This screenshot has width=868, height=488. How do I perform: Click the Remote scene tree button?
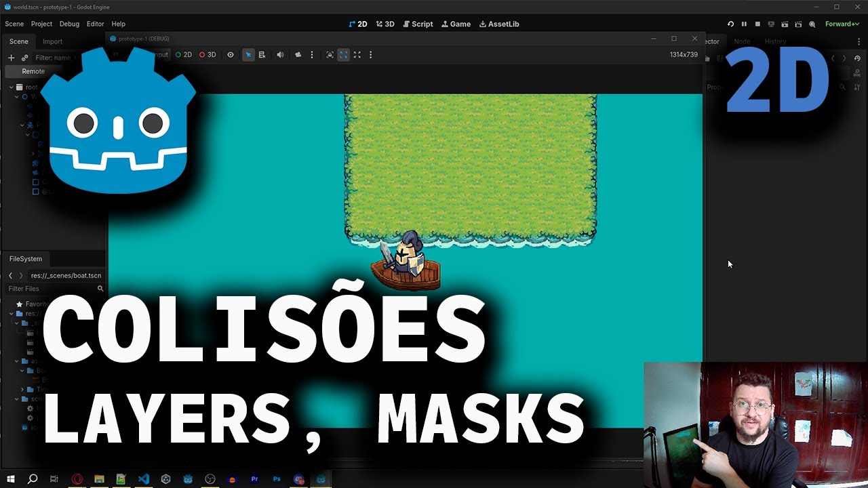(33, 71)
